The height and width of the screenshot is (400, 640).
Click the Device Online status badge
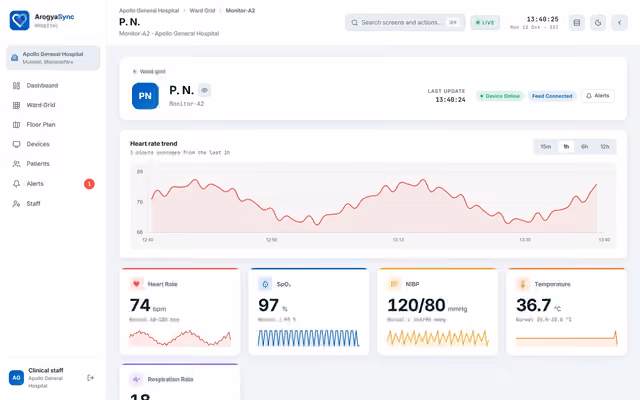(500, 96)
